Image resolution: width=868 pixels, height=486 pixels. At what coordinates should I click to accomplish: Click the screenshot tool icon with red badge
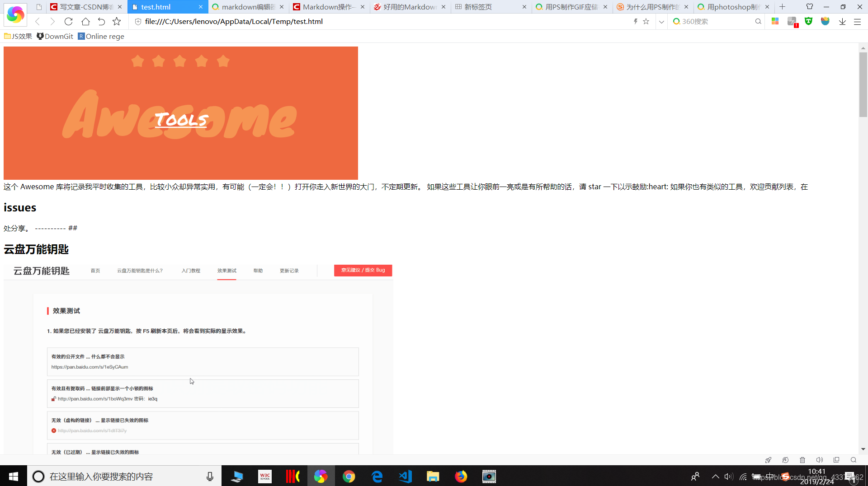pyautogui.click(x=792, y=21)
